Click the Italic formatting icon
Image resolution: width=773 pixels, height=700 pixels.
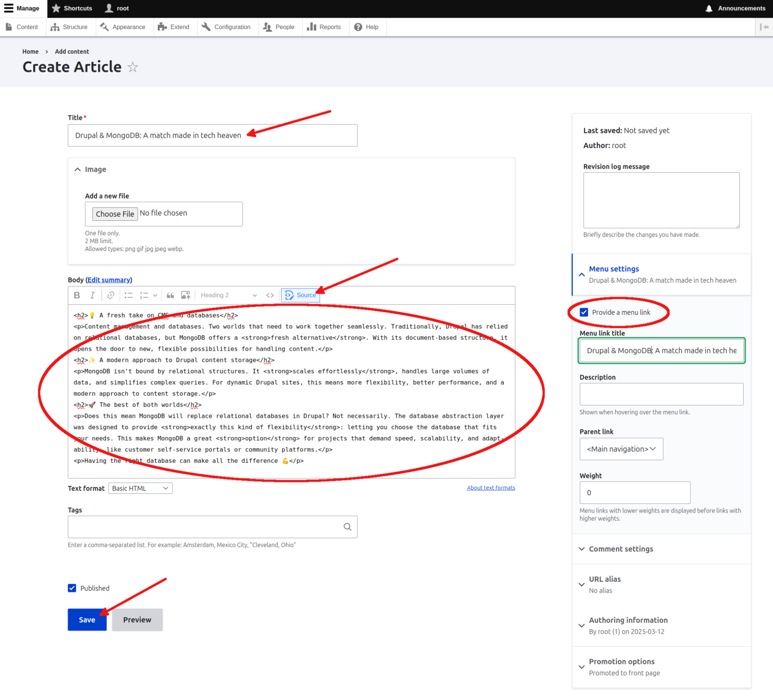pos(92,295)
